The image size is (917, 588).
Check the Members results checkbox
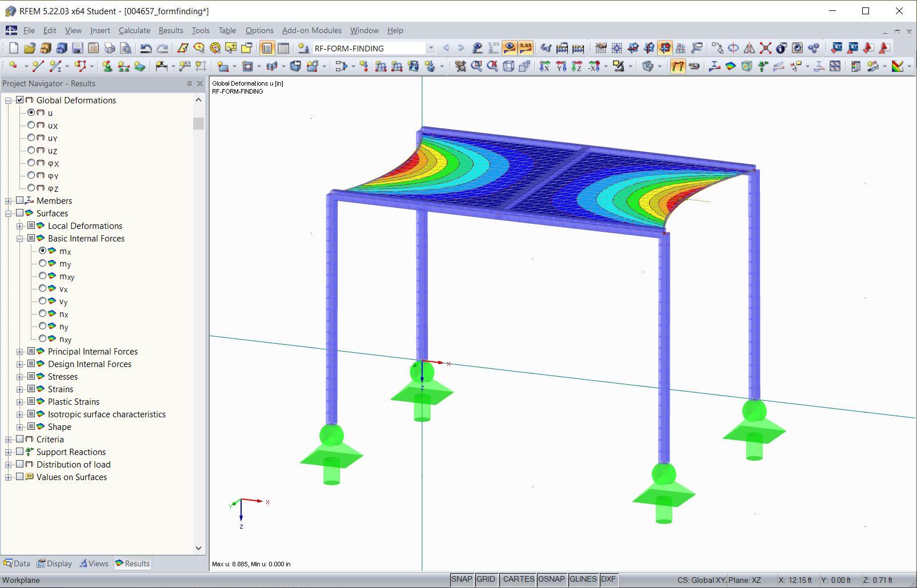[x=20, y=200]
